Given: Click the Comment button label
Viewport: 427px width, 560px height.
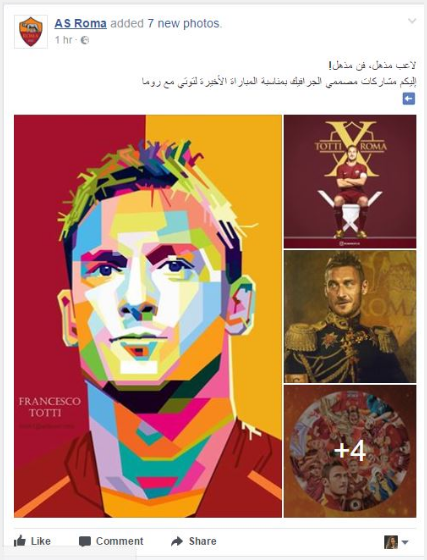Looking at the screenshot, I should pos(120,541).
